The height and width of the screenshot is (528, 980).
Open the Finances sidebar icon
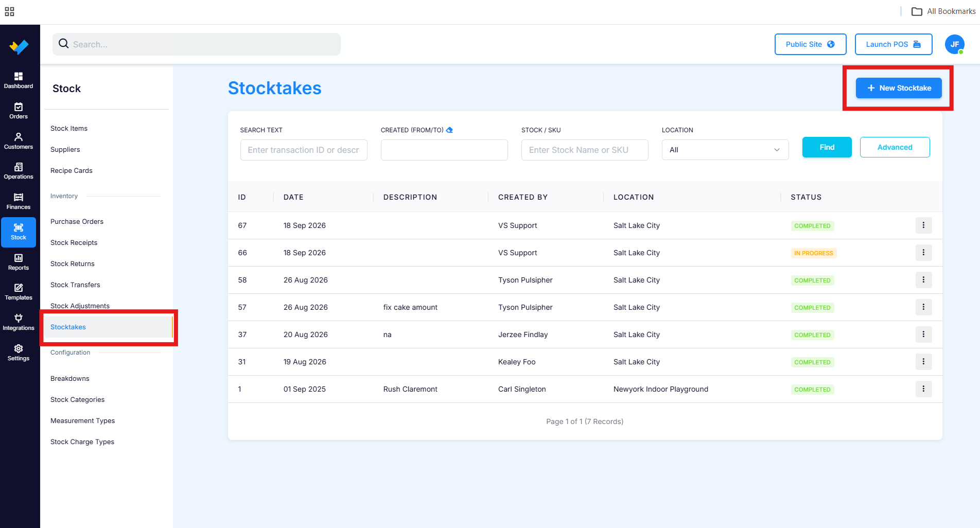coord(19,201)
